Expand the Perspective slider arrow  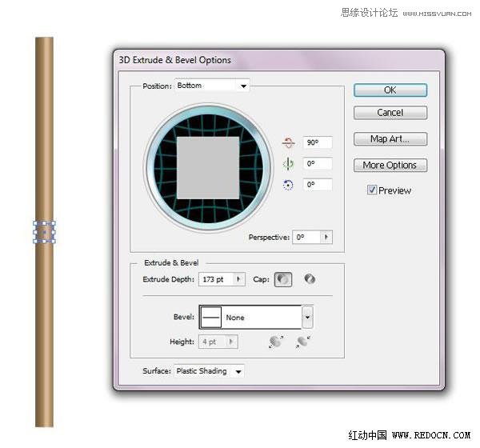326,237
